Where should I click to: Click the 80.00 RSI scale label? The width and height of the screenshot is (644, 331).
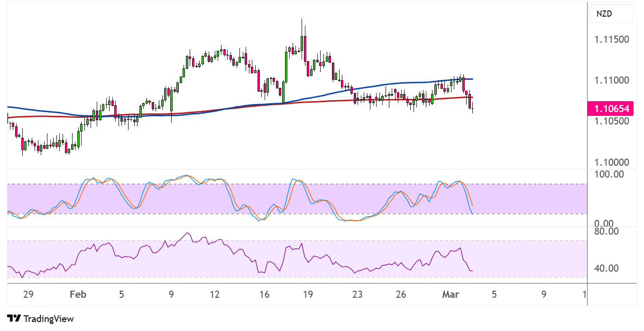click(x=607, y=232)
